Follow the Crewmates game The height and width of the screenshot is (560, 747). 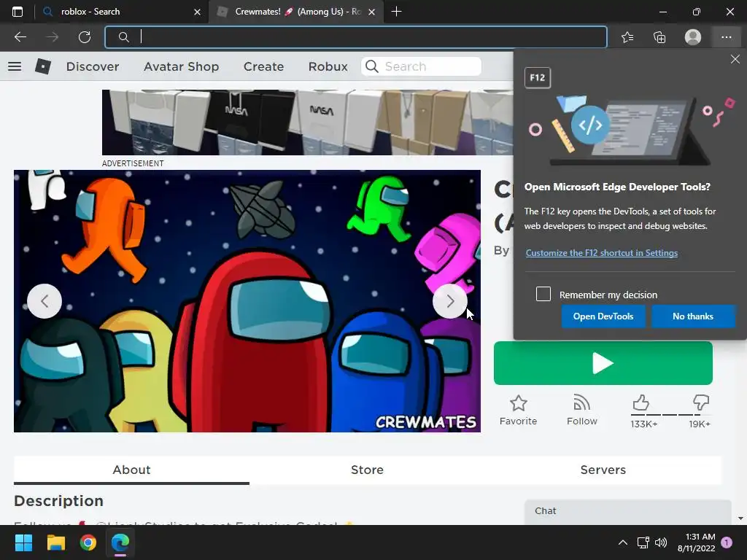coord(581,411)
